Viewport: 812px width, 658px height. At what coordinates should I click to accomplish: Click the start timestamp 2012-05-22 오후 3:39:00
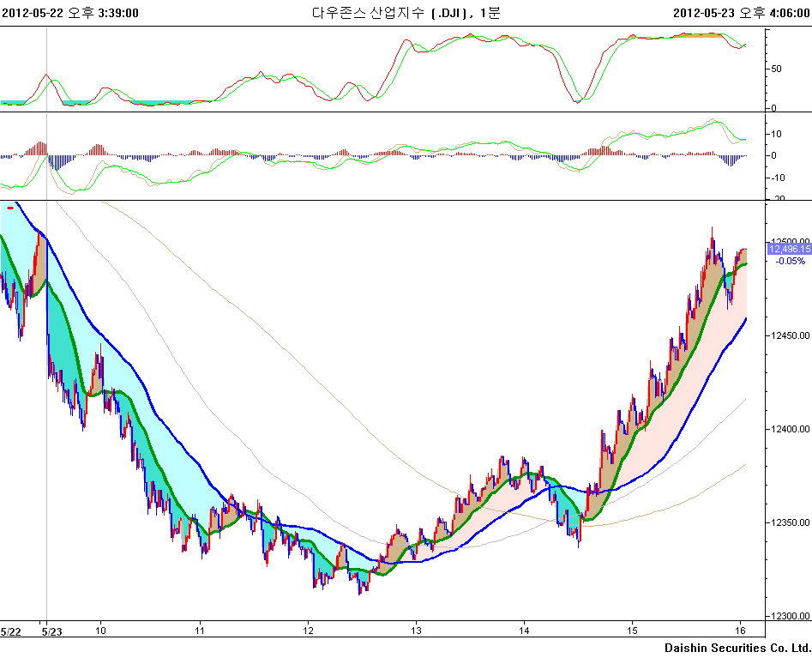point(70,13)
